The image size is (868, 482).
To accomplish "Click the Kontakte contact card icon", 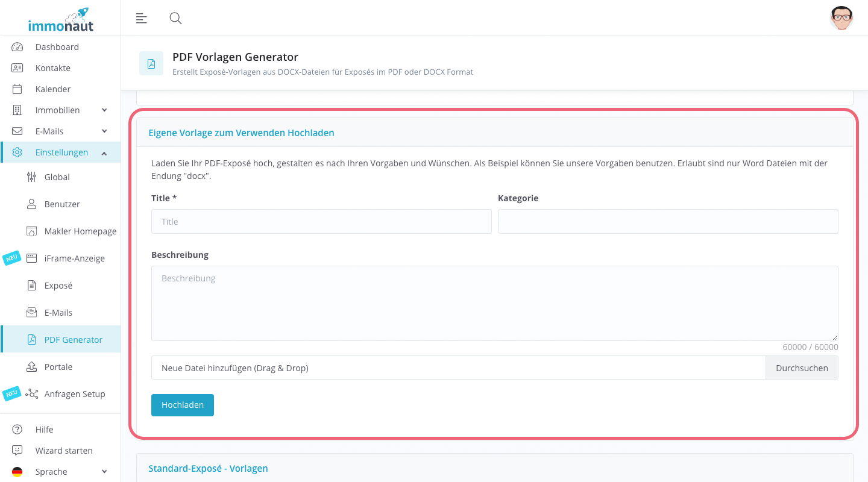I will [x=17, y=68].
